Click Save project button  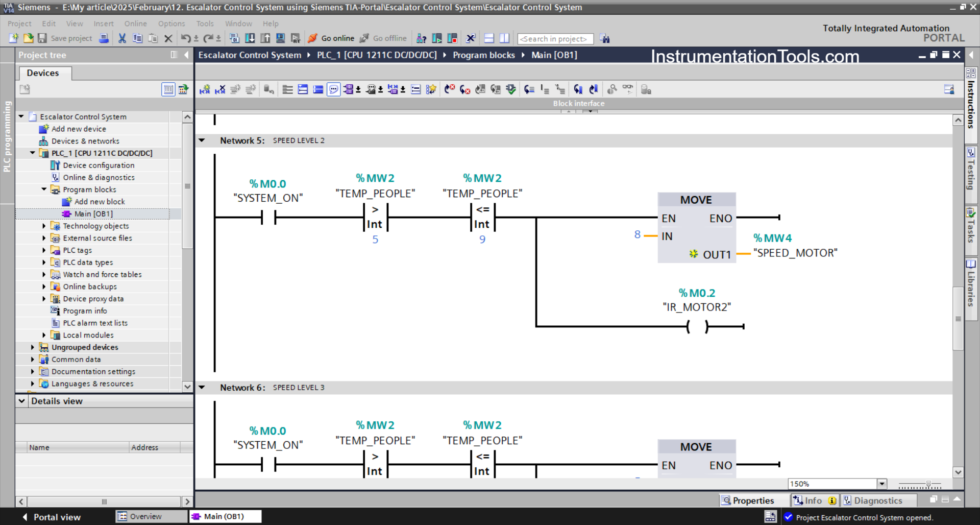click(65, 38)
